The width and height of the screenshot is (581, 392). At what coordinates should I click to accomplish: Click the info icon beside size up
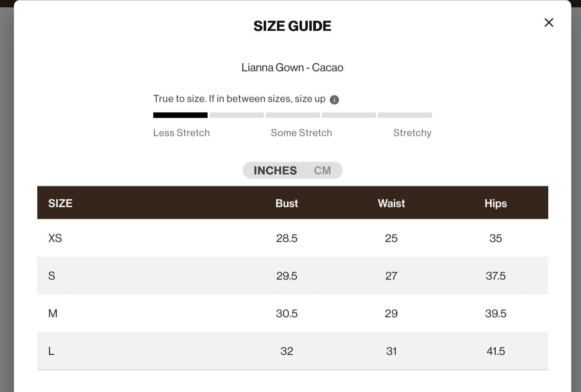click(x=334, y=100)
